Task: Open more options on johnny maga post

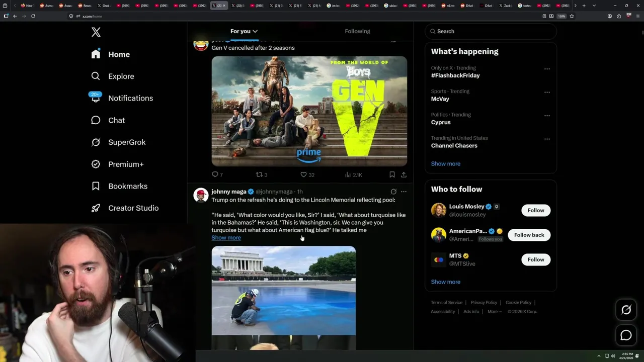Action: [x=404, y=192]
